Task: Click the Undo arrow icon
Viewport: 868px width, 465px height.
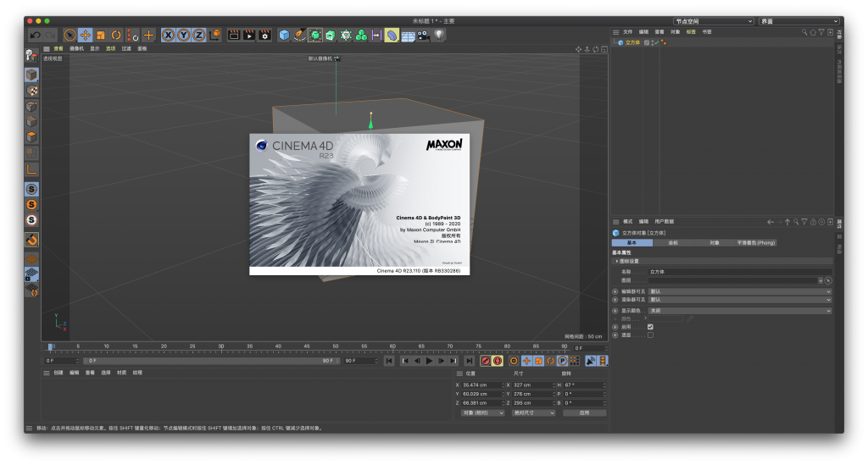Action: (36, 35)
